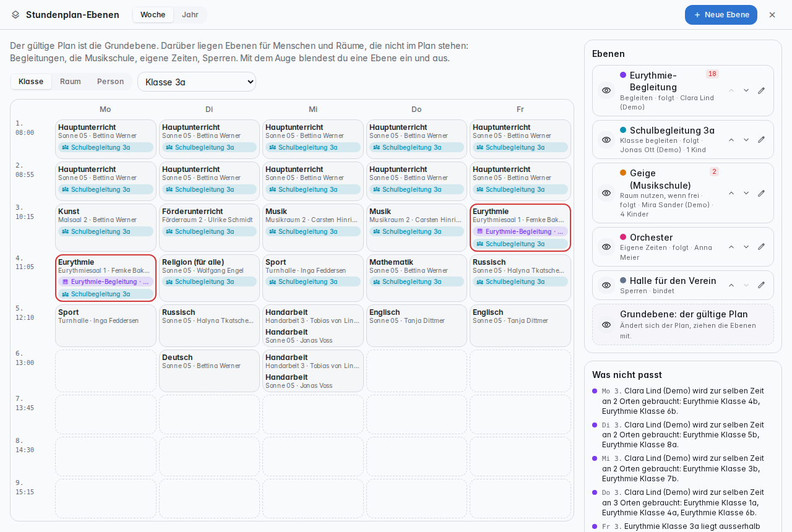This screenshot has width=792, height=532.
Task: Move Geige (Musikschule) layer down
Action: coord(746,193)
